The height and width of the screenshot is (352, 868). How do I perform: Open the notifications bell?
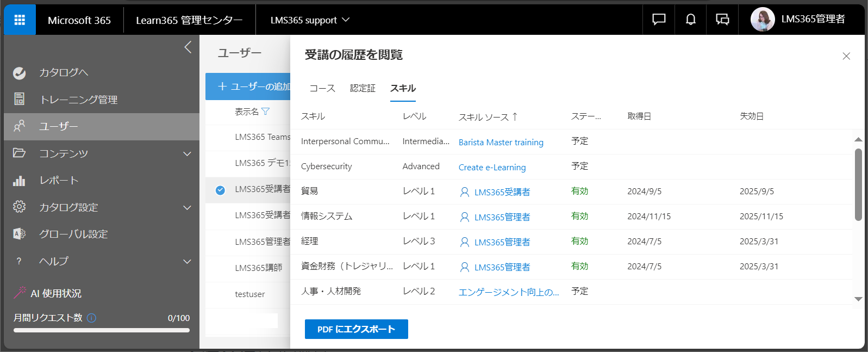690,20
